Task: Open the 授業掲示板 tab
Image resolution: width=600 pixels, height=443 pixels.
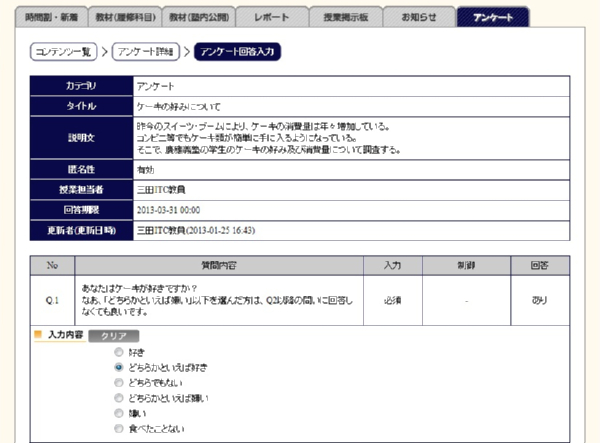Action: click(x=343, y=17)
